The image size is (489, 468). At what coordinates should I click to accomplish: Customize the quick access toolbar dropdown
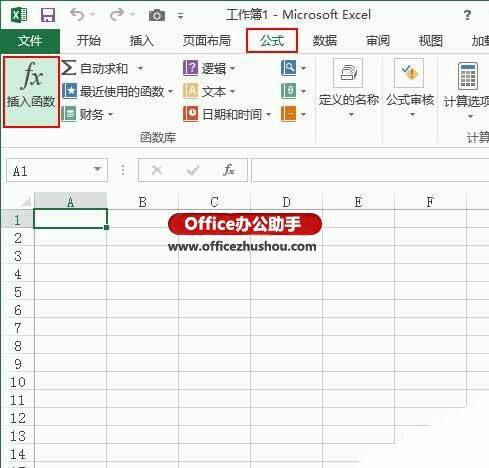pos(181,16)
